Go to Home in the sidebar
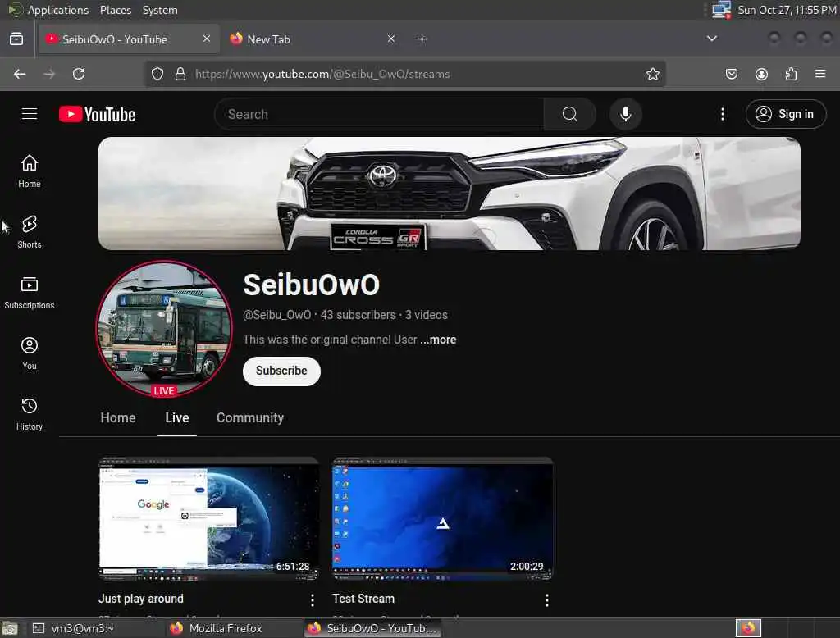840x638 pixels. pos(30,171)
